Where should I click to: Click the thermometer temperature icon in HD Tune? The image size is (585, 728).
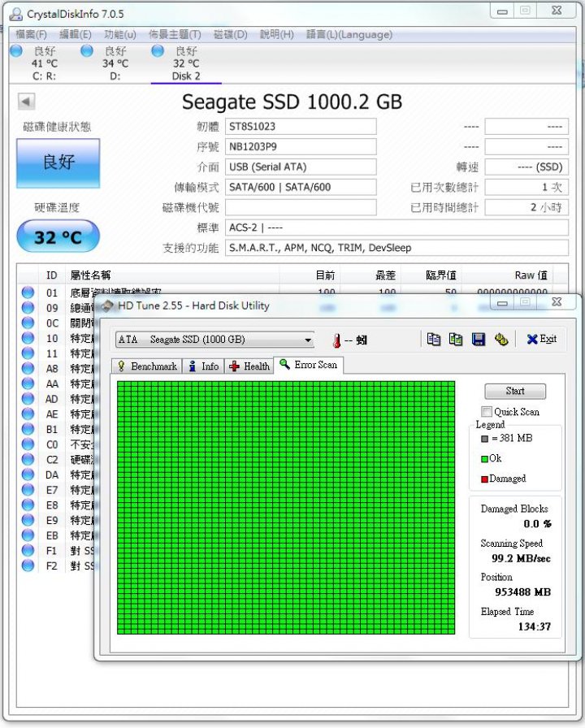(x=336, y=340)
